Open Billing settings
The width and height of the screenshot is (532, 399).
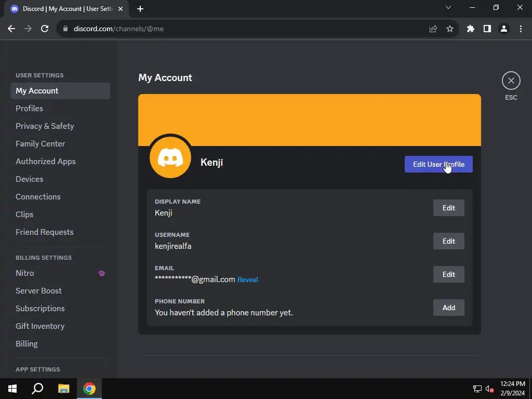60,344
